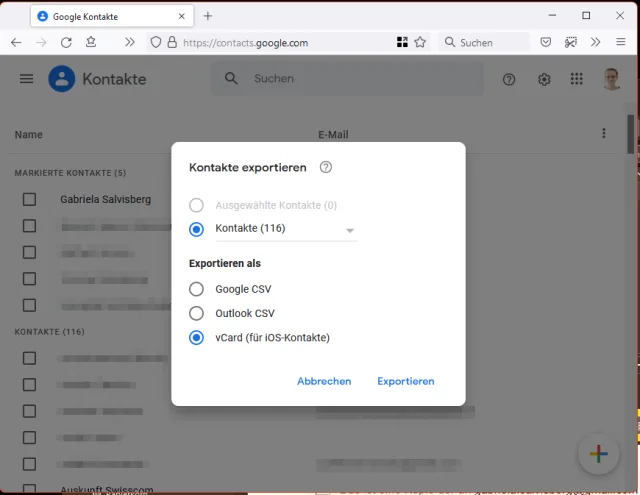The height and width of the screenshot is (495, 640).
Task: Choose the Outlook CSV export format
Action: pyautogui.click(x=196, y=313)
